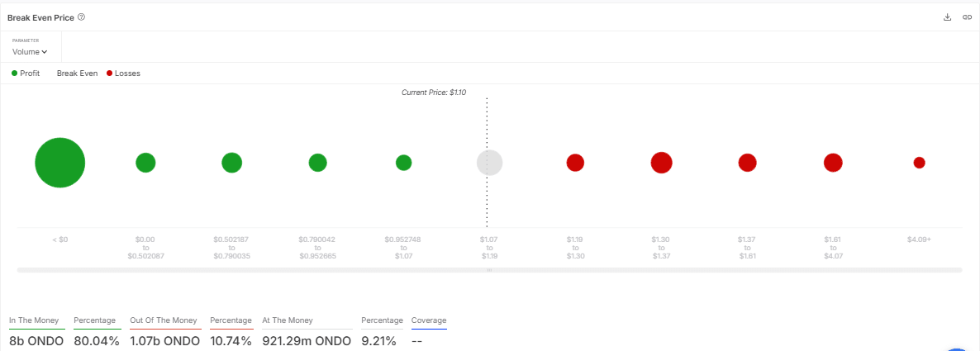Click the red bubble for $1.37 to $1.61
Viewport: 980px width, 351px height.
coord(747,163)
